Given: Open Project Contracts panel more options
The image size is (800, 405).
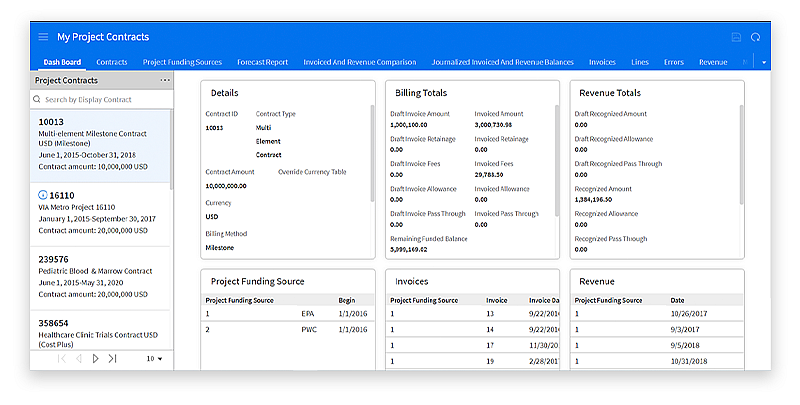Looking at the screenshot, I should click(x=165, y=80).
